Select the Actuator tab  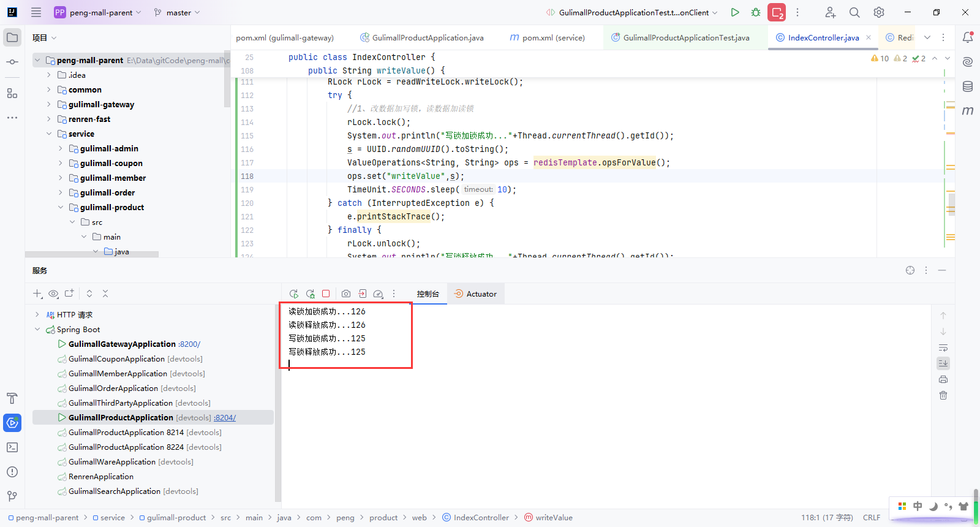click(x=475, y=294)
